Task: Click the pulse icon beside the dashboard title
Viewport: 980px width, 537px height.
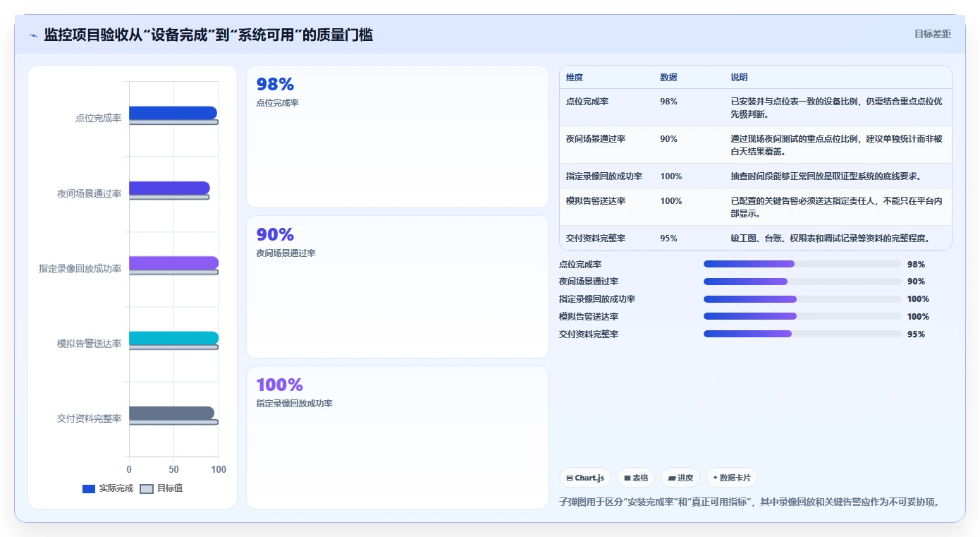Action: tap(34, 35)
